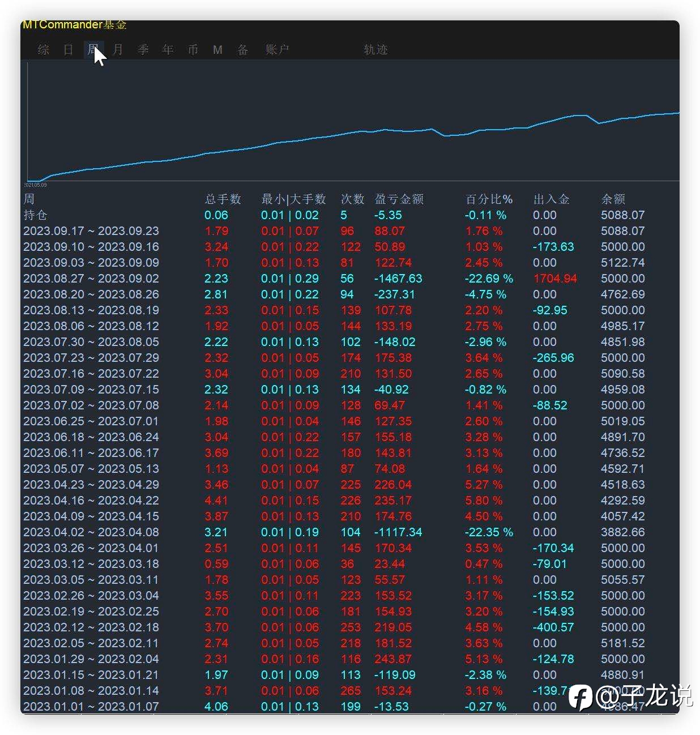Viewport: 700px width, 735px height.
Task: Open the 轨迹 track tab
Action: point(375,50)
